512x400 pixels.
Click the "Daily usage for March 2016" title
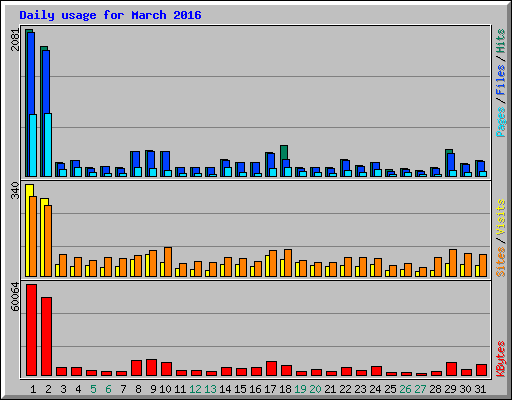click(110, 15)
